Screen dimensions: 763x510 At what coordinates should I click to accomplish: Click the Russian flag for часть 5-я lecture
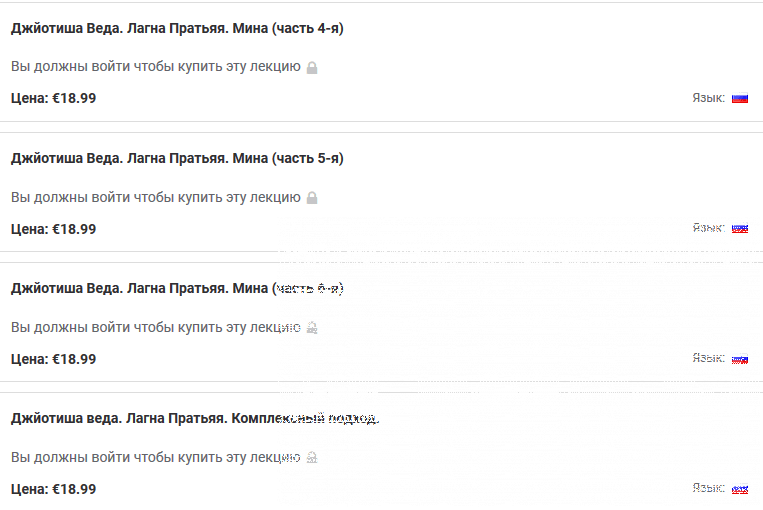click(x=740, y=228)
